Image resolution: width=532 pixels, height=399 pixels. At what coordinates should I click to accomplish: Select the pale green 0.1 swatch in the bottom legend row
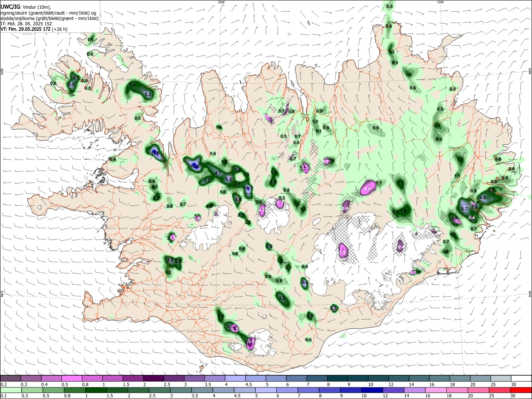point(10,390)
